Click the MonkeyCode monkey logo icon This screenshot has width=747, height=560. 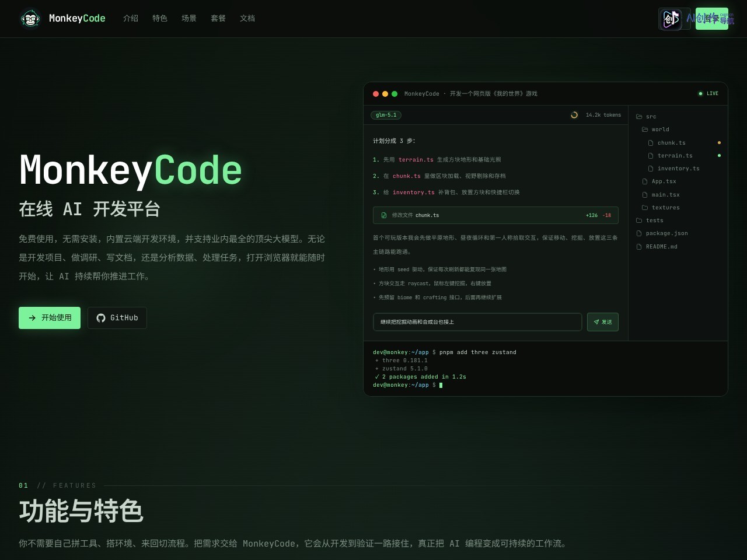point(30,19)
